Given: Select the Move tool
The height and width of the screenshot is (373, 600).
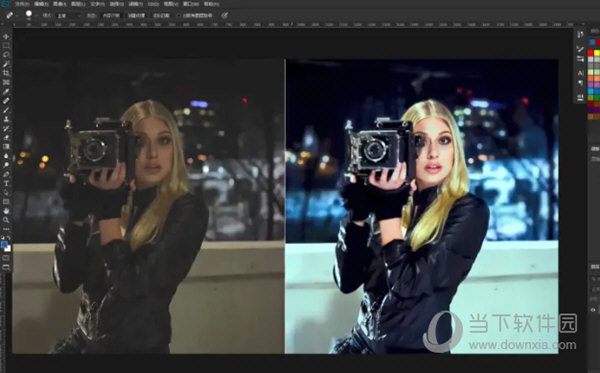Looking at the screenshot, I should pos(6,37).
